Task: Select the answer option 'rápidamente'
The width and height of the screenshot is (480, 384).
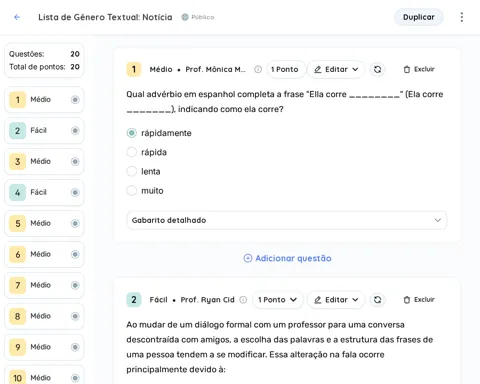Action: point(159,133)
